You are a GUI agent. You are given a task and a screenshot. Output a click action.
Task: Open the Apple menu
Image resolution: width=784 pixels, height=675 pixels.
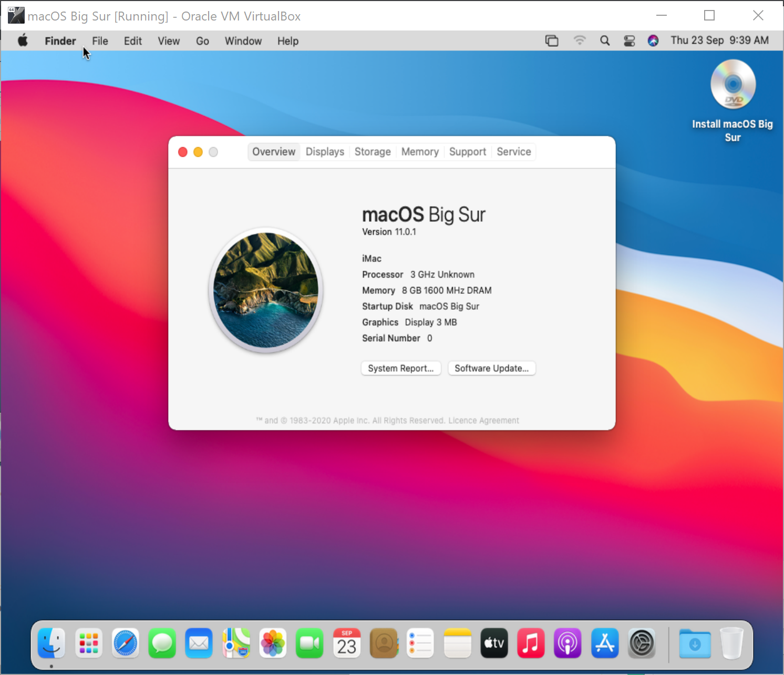(x=23, y=40)
